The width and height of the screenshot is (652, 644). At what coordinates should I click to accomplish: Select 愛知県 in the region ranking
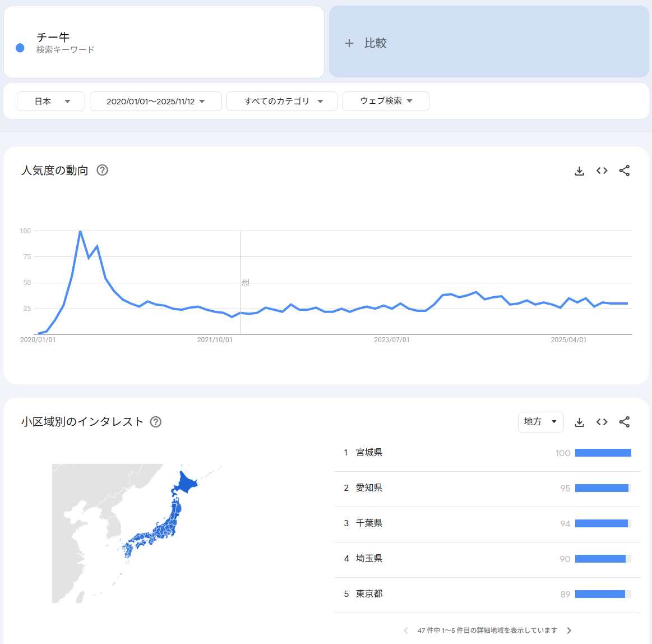pos(369,488)
